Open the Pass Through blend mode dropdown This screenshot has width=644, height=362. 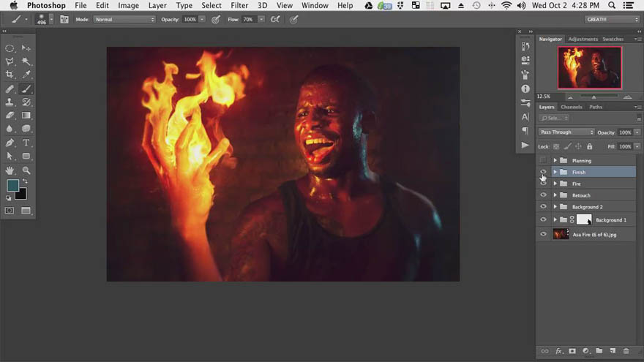tap(566, 132)
